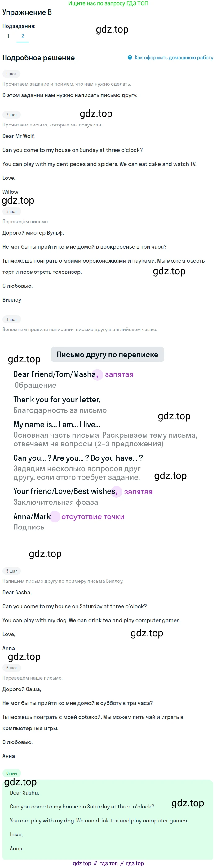
Task: Click the '1 шаг' step badge
Action: [11, 74]
